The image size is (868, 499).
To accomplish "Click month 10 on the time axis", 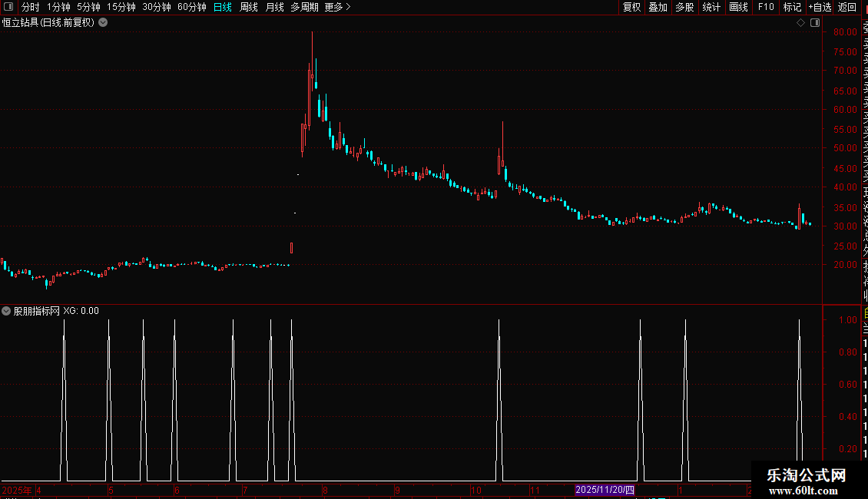I will [476, 490].
